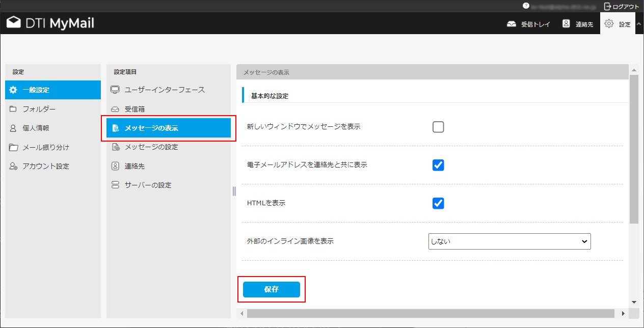Click the person icon beside 個人情報
Viewport: 644px width, 328px height.
point(13,128)
